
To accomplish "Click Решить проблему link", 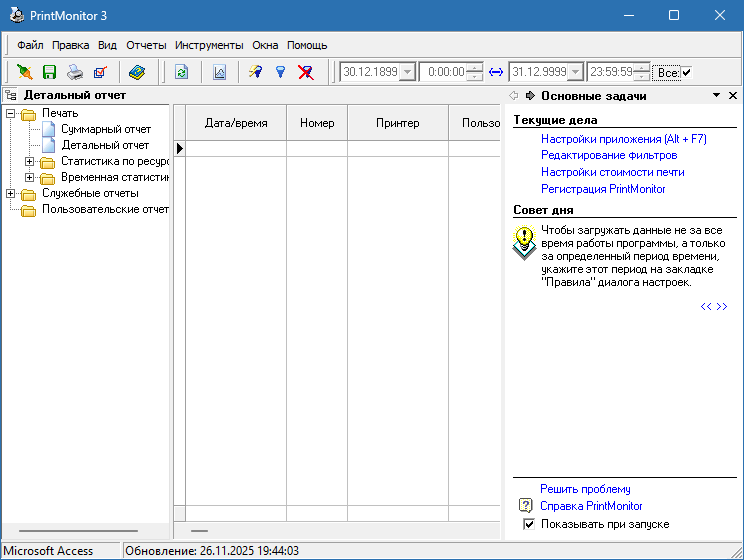I will tap(585, 489).
